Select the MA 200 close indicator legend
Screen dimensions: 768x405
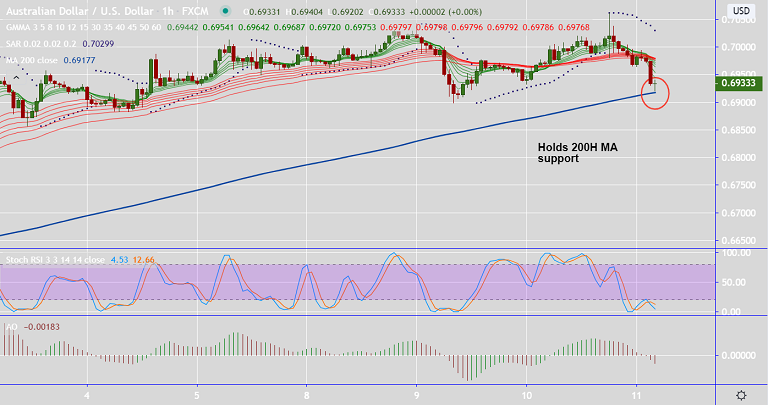pyautogui.click(x=32, y=60)
